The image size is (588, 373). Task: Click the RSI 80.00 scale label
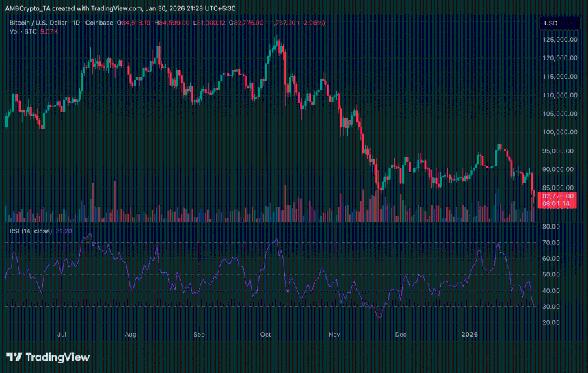(551, 227)
